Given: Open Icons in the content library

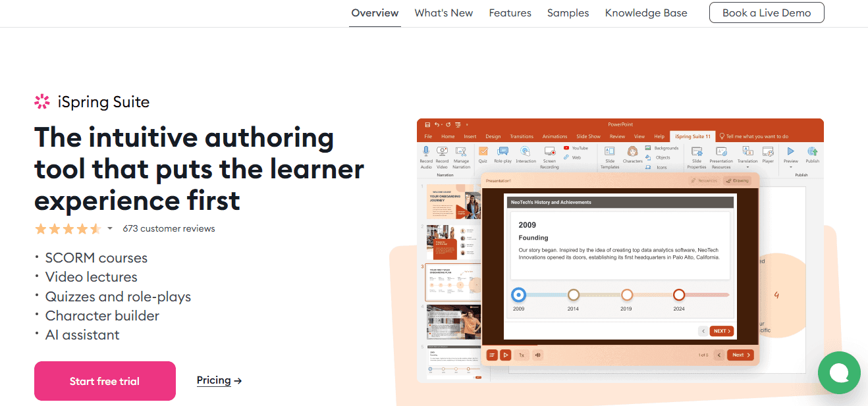Looking at the screenshot, I should [657, 167].
